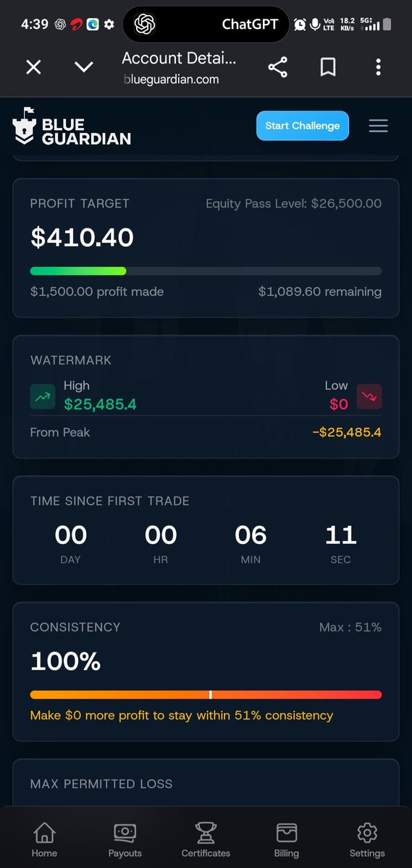Tap the blueguardian.com address text
The image size is (412, 868).
[171, 80]
